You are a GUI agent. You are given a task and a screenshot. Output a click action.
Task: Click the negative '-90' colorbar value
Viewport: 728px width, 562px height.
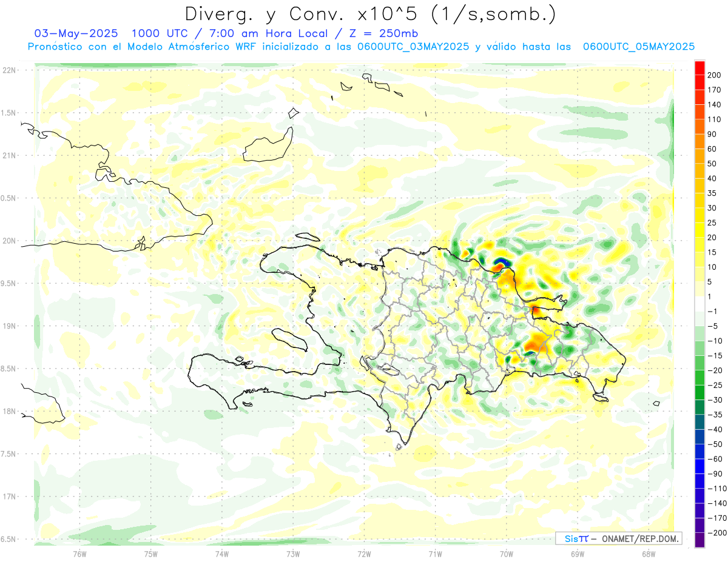click(716, 473)
